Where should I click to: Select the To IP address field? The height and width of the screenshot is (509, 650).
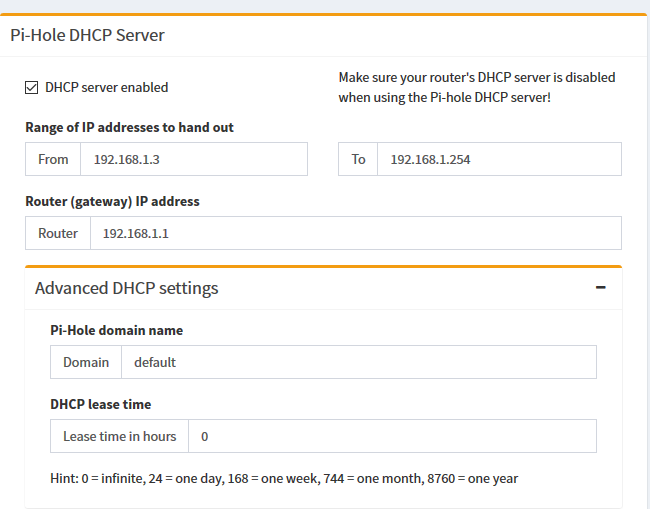pos(498,159)
